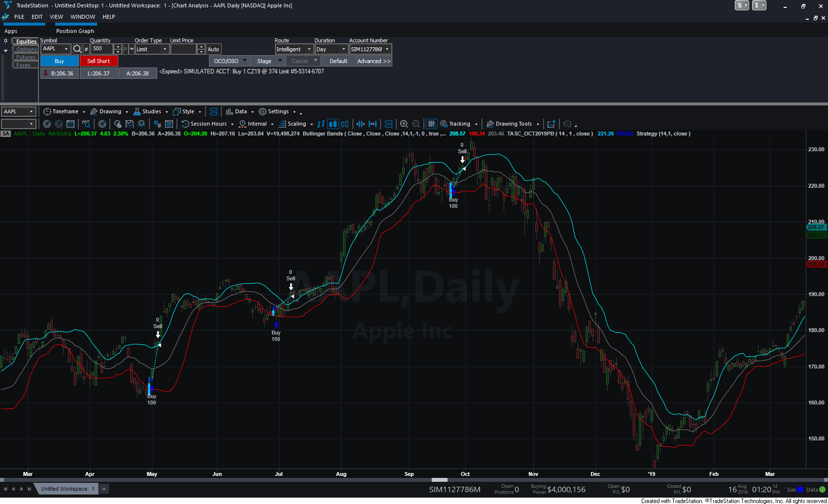This screenshot has height=504, width=828.
Task: Open the Order Type Limit dropdown
Action: coord(165,49)
